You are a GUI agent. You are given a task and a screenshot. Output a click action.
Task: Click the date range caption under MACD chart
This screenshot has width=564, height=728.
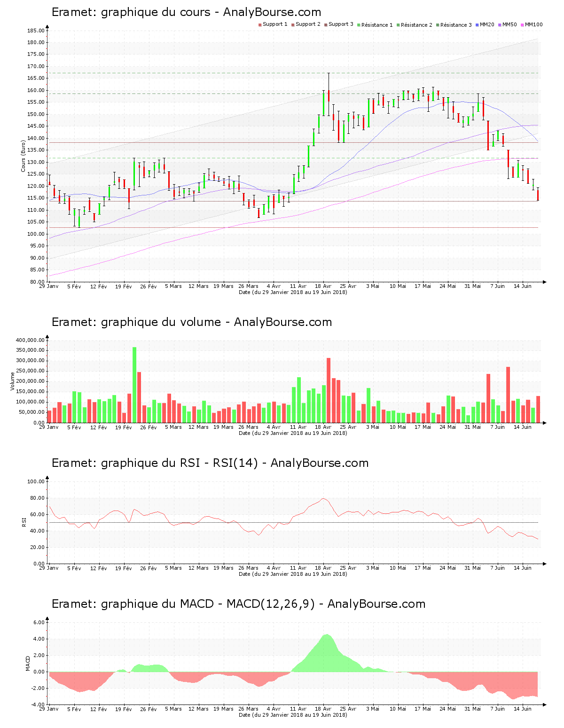click(x=293, y=715)
